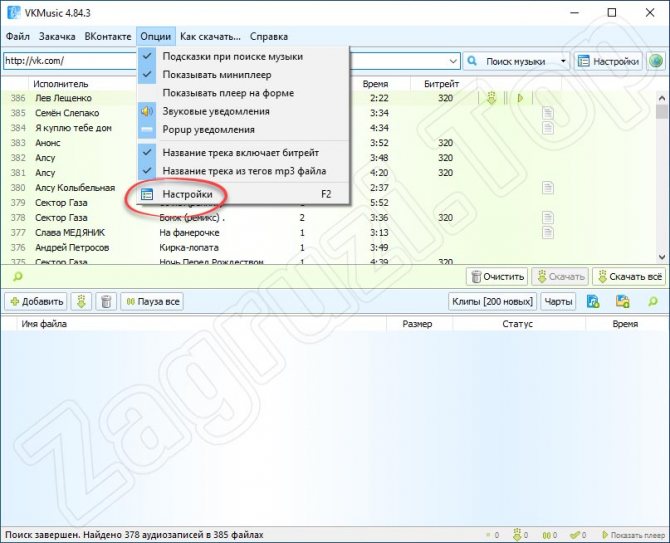Open the Поиск музыки dropdown arrow
This screenshot has width=670, height=543.
click(x=563, y=62)
